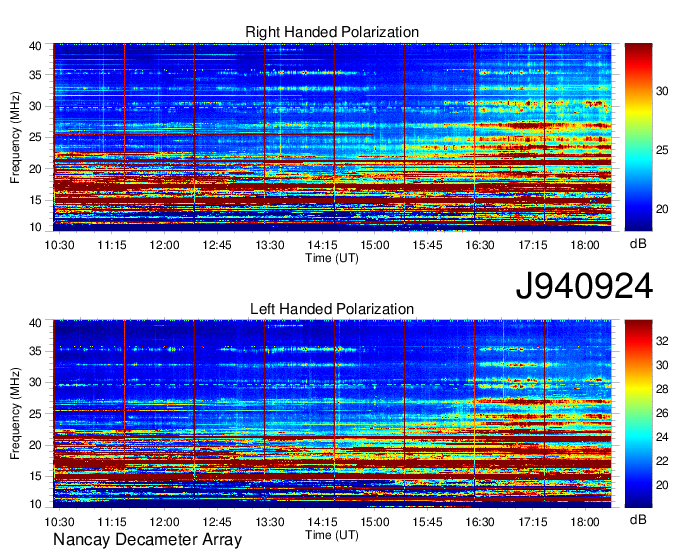Click the 20 value on right-handed color bar
This screenshot has width=680, height=552.
click(662, 209)
